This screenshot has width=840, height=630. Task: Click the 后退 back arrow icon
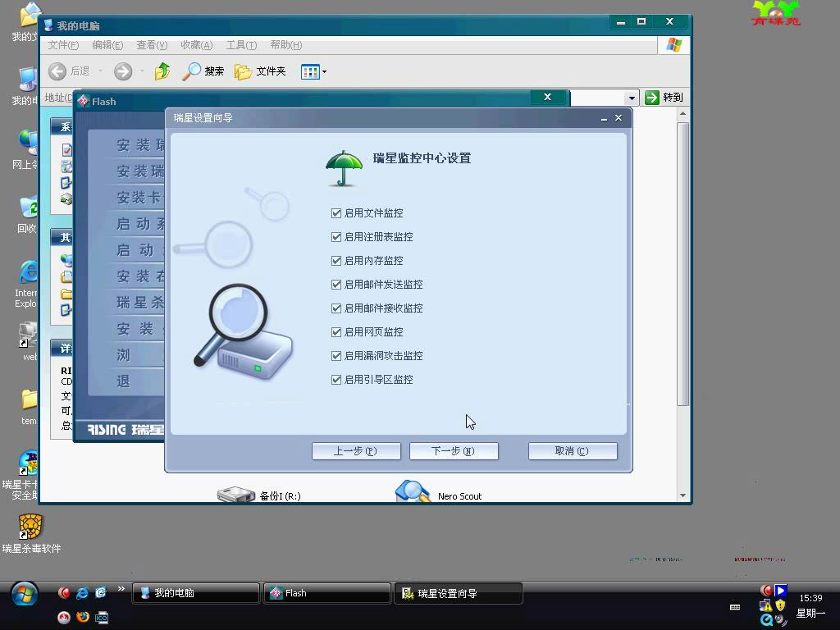click(57, 71)
